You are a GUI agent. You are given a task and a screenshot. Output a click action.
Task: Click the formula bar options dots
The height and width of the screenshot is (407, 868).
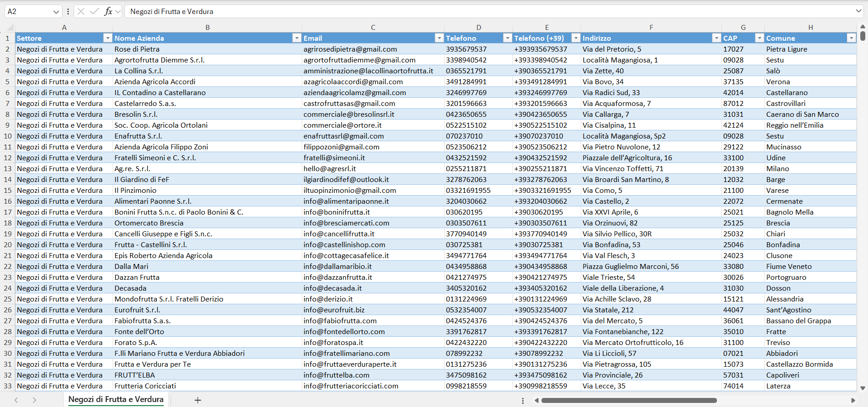pos(68,12)
